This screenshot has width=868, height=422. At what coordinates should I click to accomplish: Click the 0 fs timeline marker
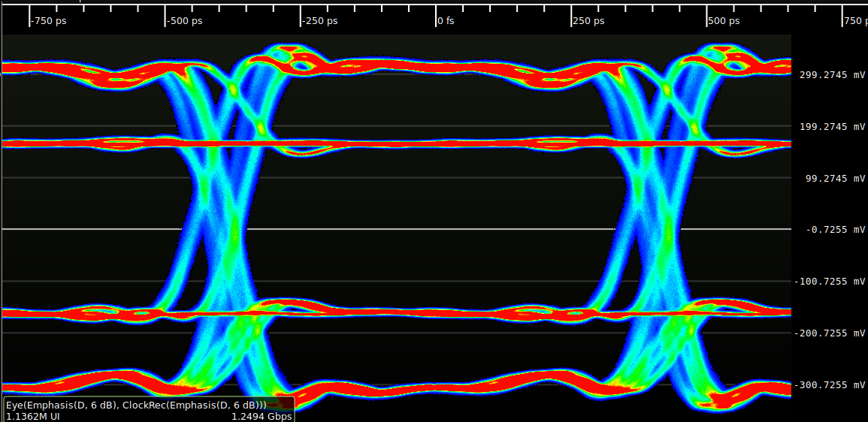pyautogui.click(x=446, y=21)
